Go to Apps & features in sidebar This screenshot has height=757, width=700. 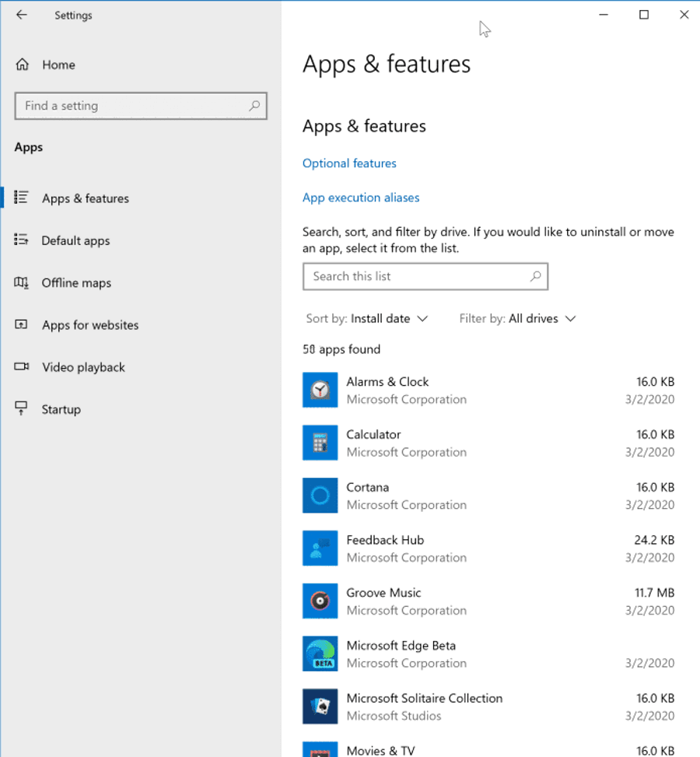[86, 198]
